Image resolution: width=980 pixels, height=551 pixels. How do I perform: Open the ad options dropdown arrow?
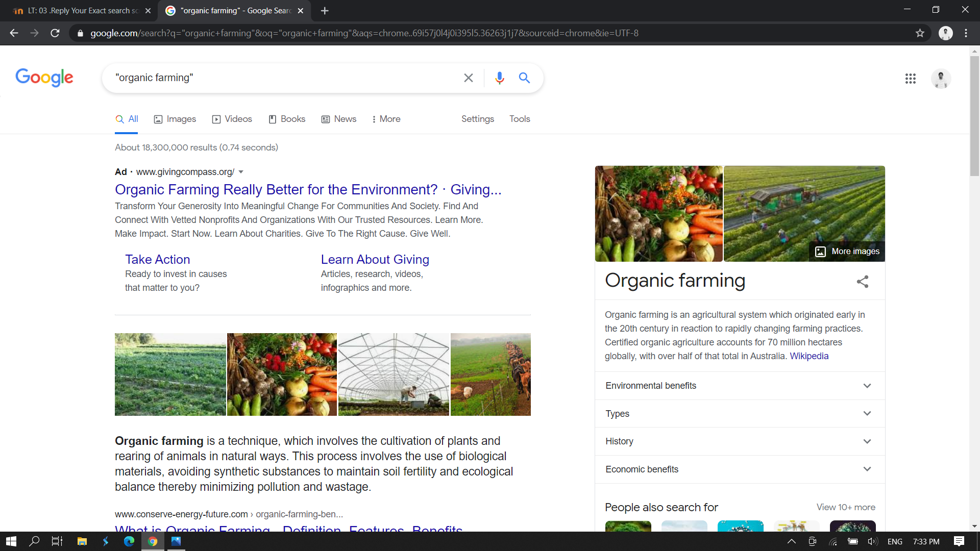click(241, 172)
